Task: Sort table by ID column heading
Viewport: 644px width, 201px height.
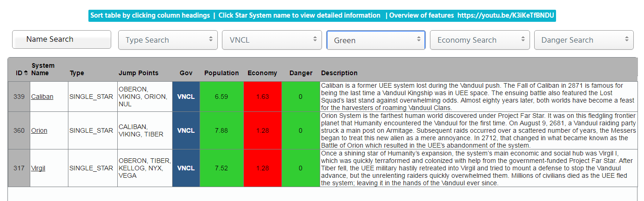Action: click(19, 73)
